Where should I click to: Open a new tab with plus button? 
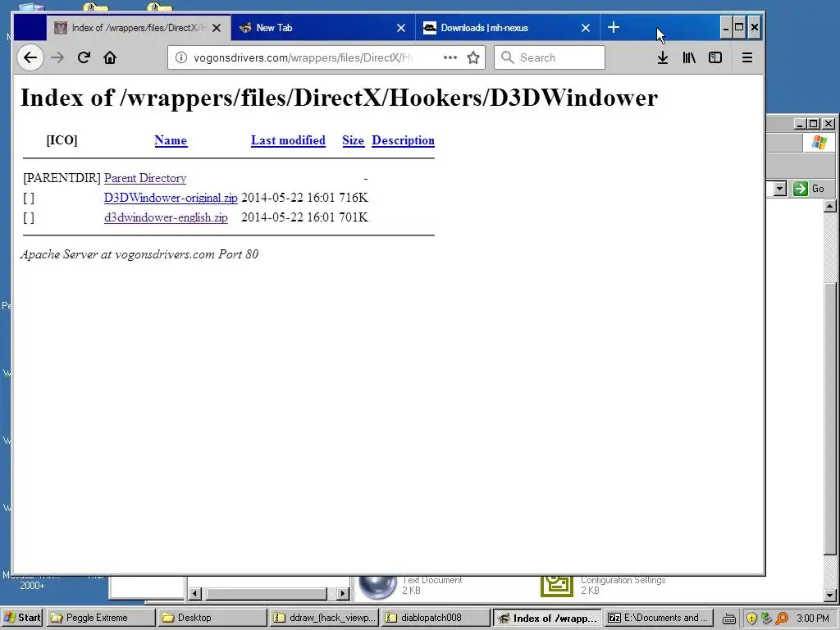pos(614,27)
